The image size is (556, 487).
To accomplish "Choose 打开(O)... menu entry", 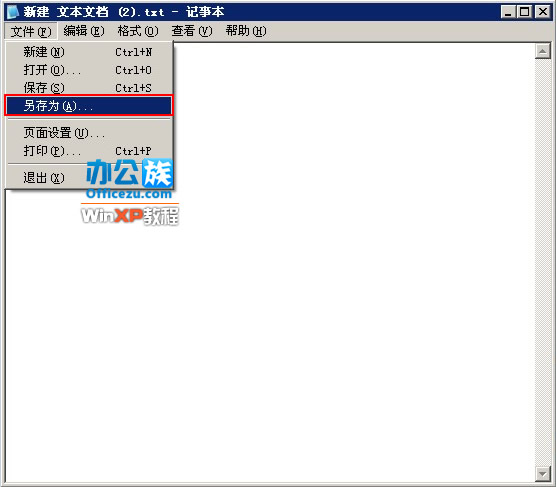I will pyautogui.click(x=89, y=70).
